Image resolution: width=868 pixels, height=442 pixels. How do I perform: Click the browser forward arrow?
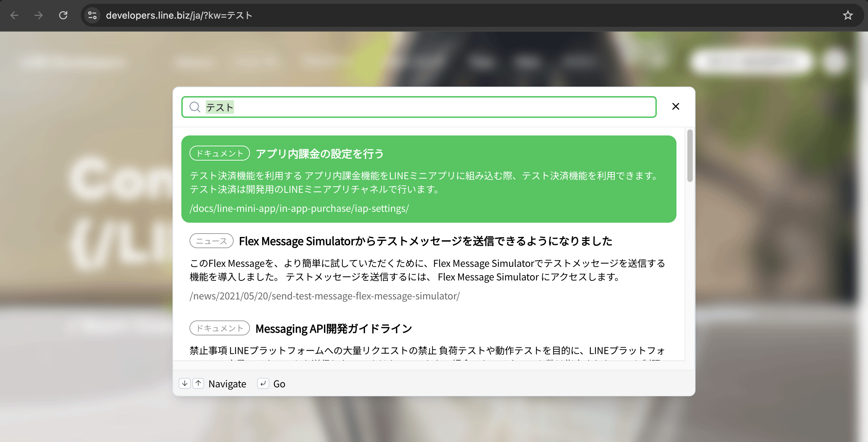coord(38,15)
